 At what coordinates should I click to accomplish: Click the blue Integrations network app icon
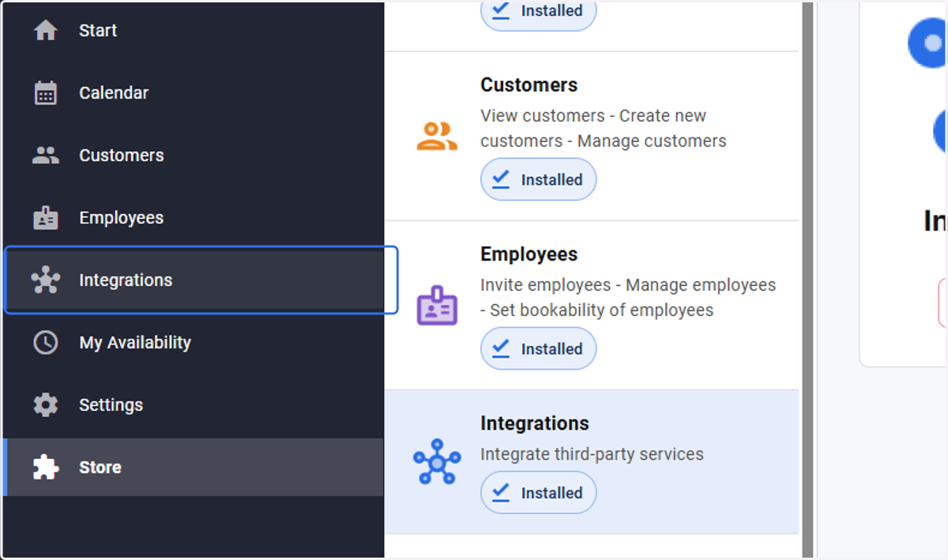[x=437, y=462]
